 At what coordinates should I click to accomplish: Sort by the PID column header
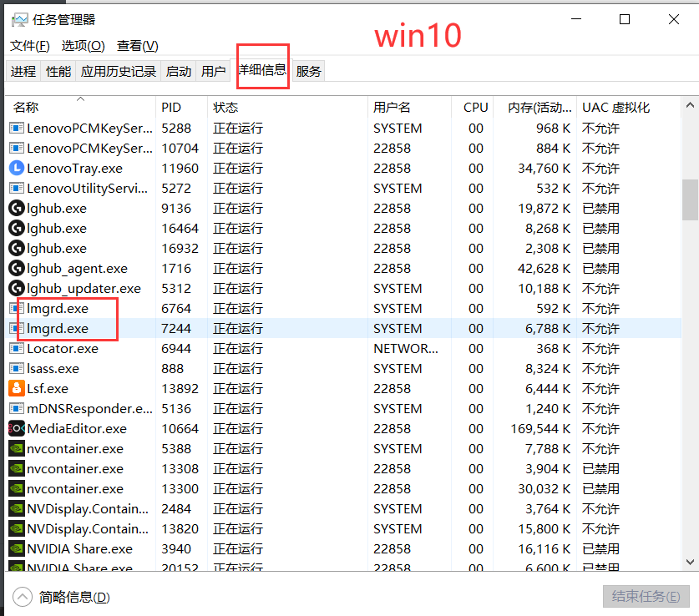pyautogui.click(x=182, y=107)
